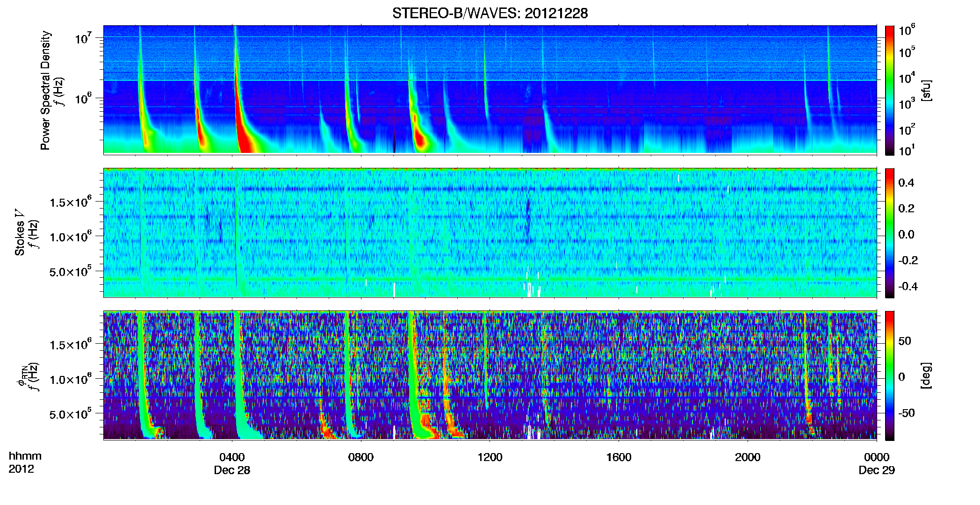Click the 0.4 label on Stokes colorbar
The width and height of the screenshot is (980, 505).
906,183
